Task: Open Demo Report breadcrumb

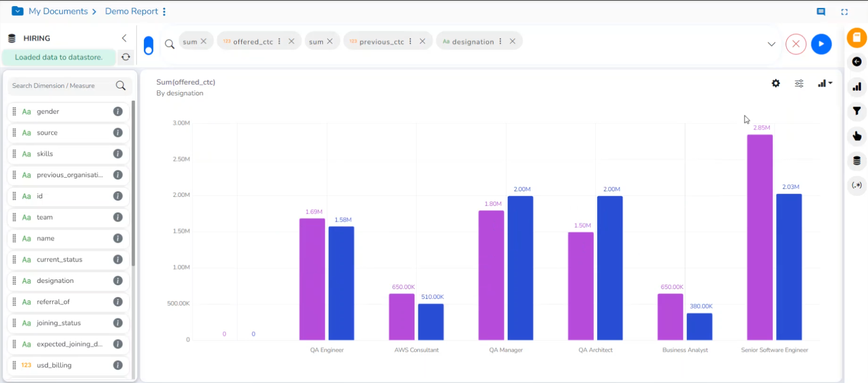Action: click(x=132, y=11)
